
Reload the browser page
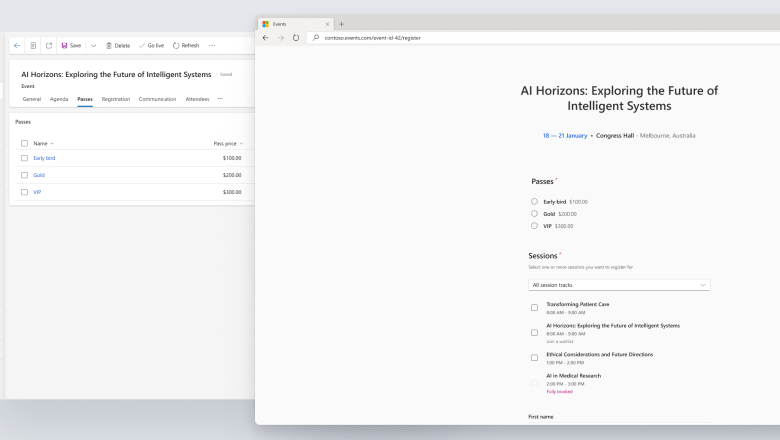click(296, 38)
